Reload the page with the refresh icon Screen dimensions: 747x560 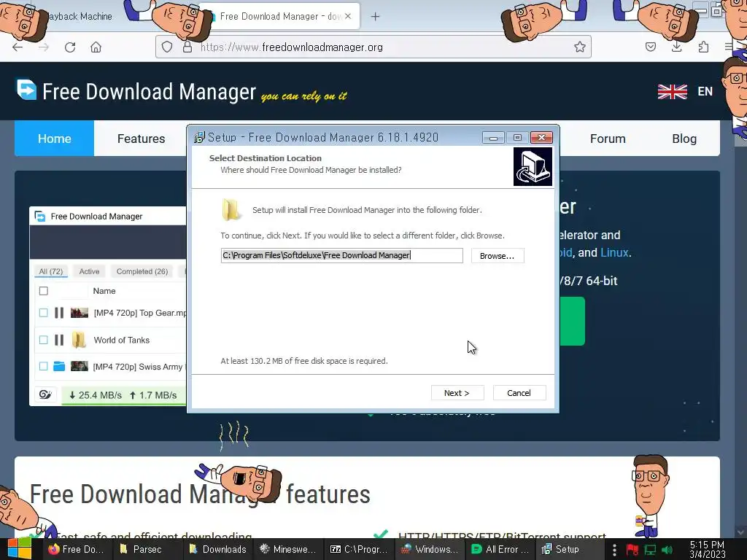point(70,47)
